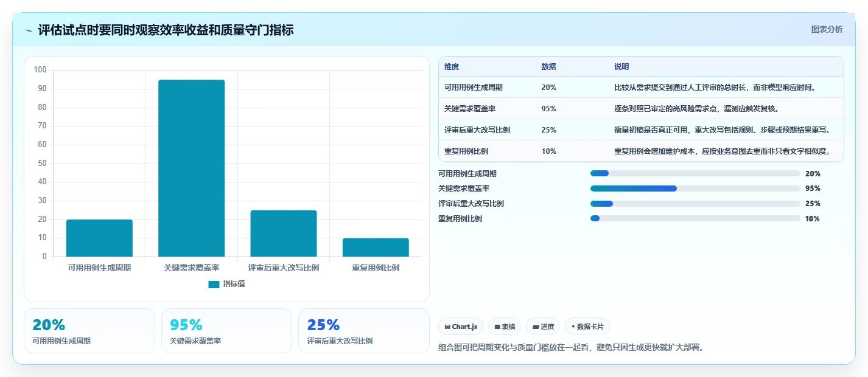This screenshot has height=377, width=868.
Task: Click x-axis label 可用用例生成周期 under chart
Action: pos(99,268)
